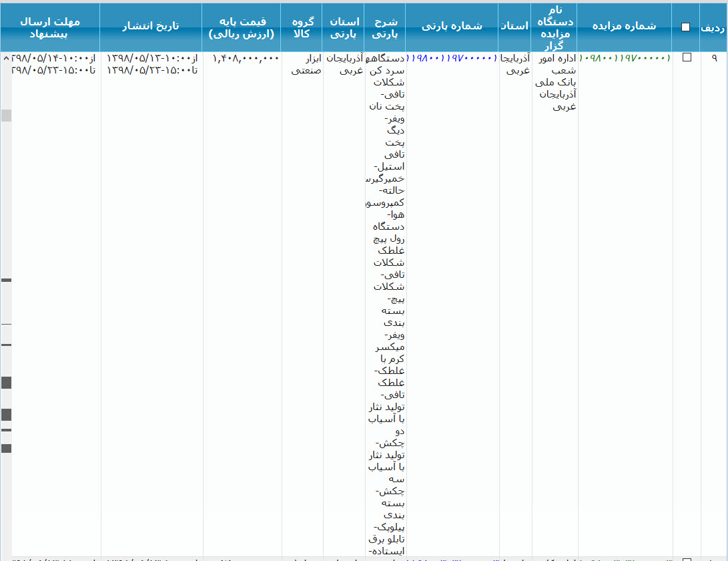
Task: Click the lot description text in row 9
Action: pos(386,267)
